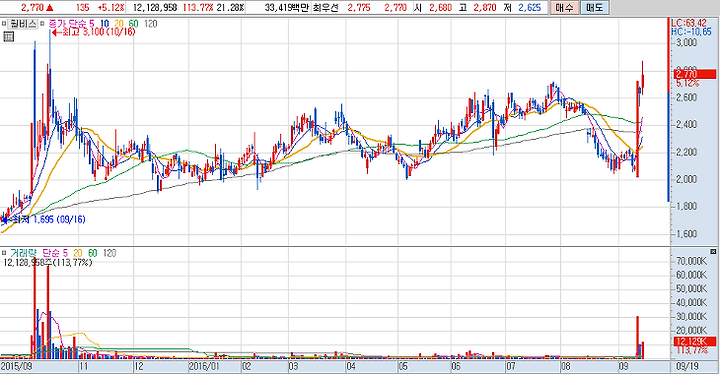The width and height of the screenshot is (720, 374).
Task: Click the small square box before 종가 단순
Action: 43,24
